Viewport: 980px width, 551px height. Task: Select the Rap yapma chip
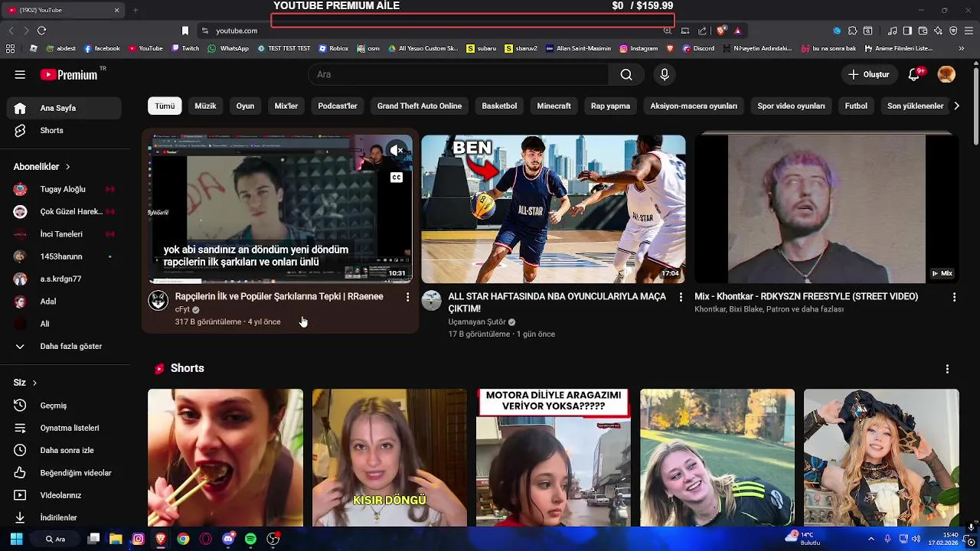[x=610, y=106]
